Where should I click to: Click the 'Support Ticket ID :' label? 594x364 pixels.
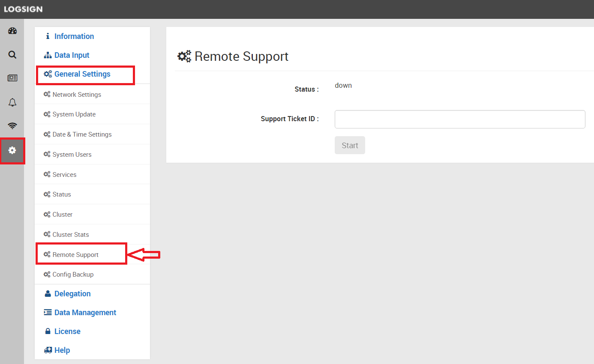[290, 119]
